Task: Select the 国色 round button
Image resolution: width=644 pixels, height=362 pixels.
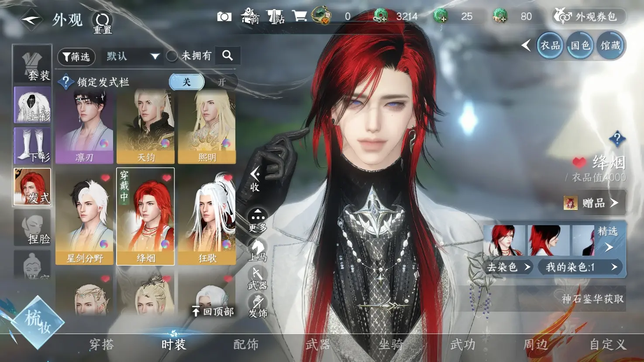Action: [x=580, y=45]
